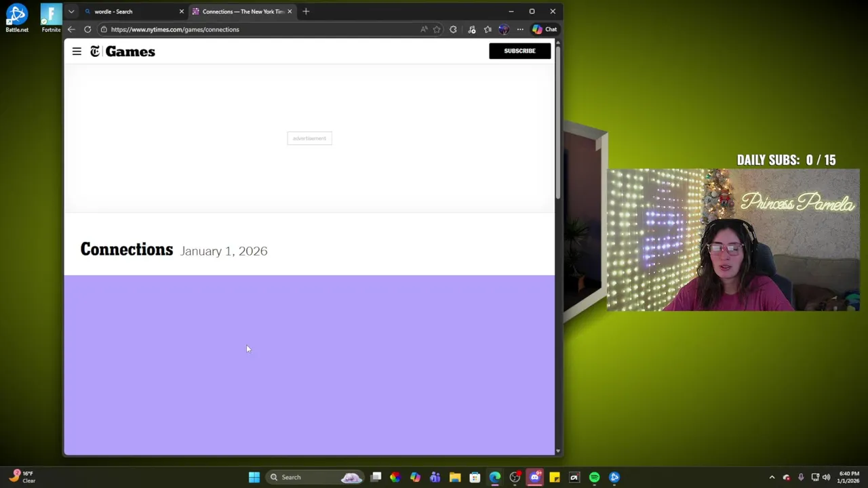Click the page vertical scrollbar thumb
The width and height of the screenshot is (868, 488).
558,122
